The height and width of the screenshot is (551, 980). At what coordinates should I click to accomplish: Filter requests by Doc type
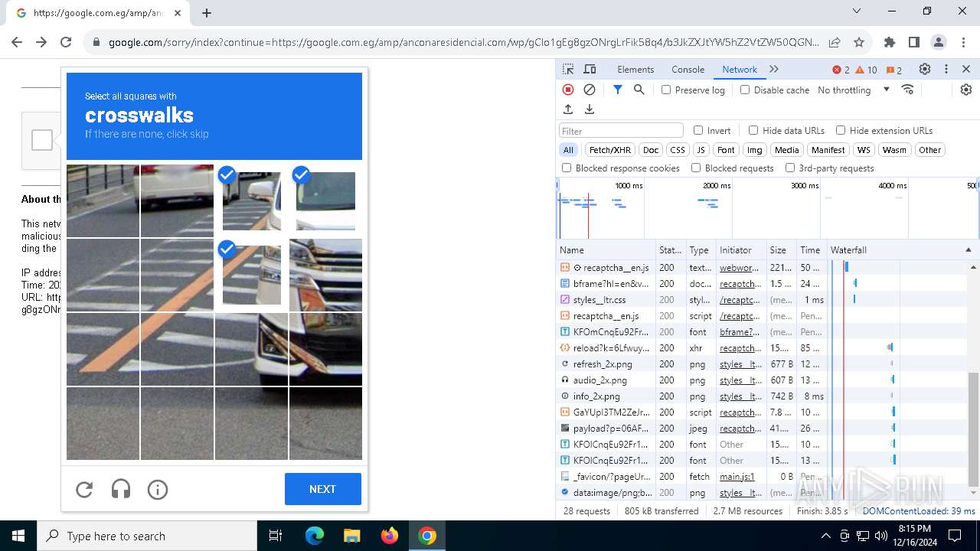point(651,150)
